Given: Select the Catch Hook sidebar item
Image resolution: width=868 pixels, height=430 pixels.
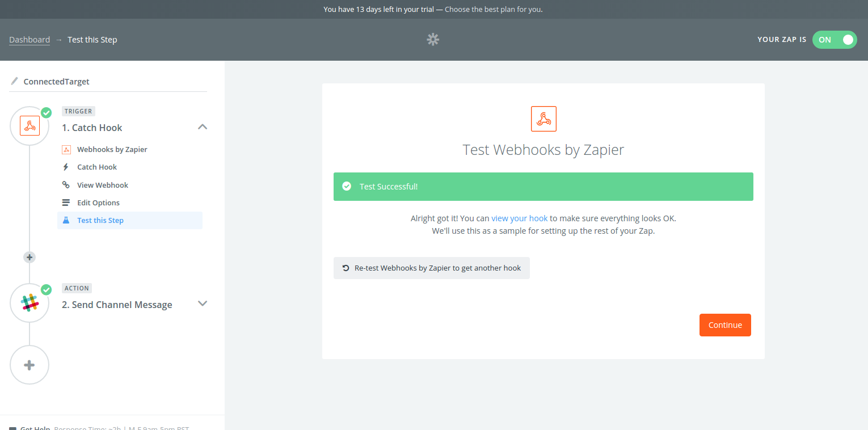Looking at the screenshot, I should (x=97, y=167).
